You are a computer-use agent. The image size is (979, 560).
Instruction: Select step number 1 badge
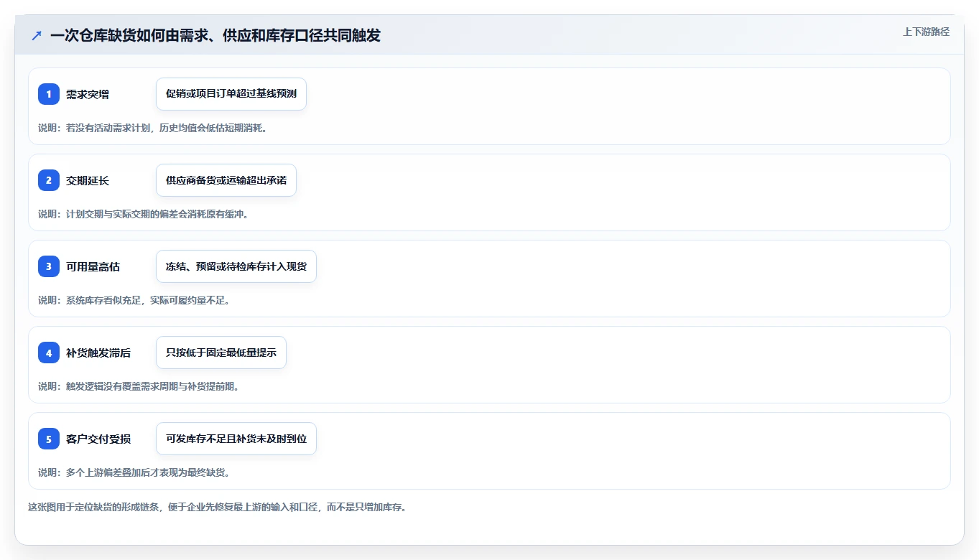click(49, 94)
